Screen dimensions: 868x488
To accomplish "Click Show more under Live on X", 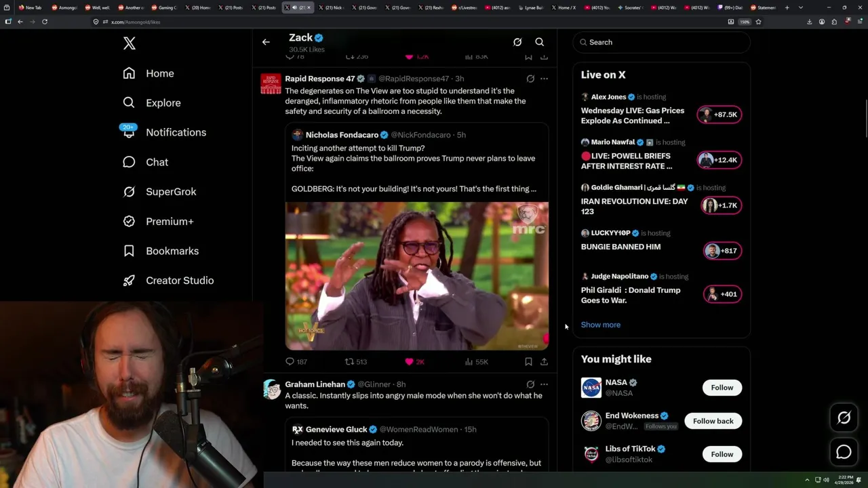I will coord(601,325).
